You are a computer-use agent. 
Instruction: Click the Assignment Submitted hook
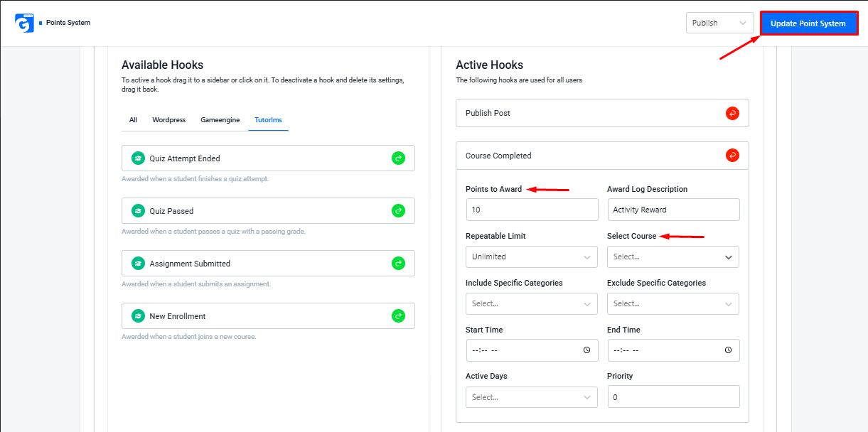[268, 264]
